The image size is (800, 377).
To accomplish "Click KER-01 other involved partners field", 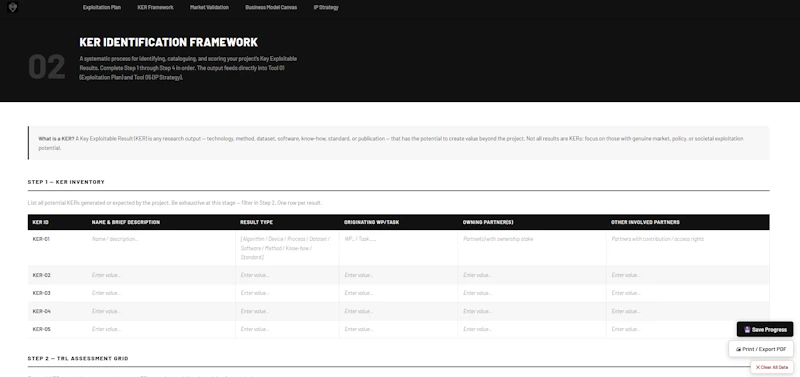I will tap(688, 248).
